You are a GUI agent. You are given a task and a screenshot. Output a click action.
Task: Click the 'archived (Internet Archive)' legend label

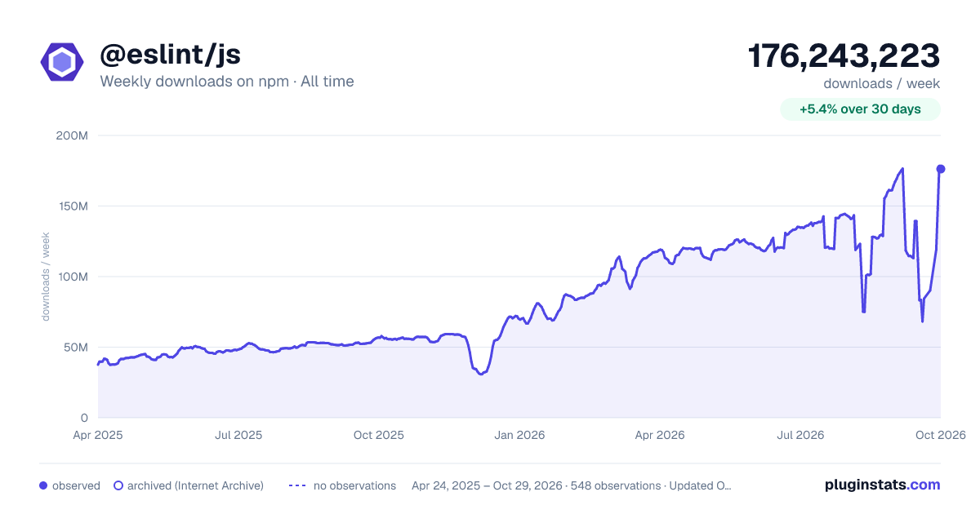(x=195, y=485)
